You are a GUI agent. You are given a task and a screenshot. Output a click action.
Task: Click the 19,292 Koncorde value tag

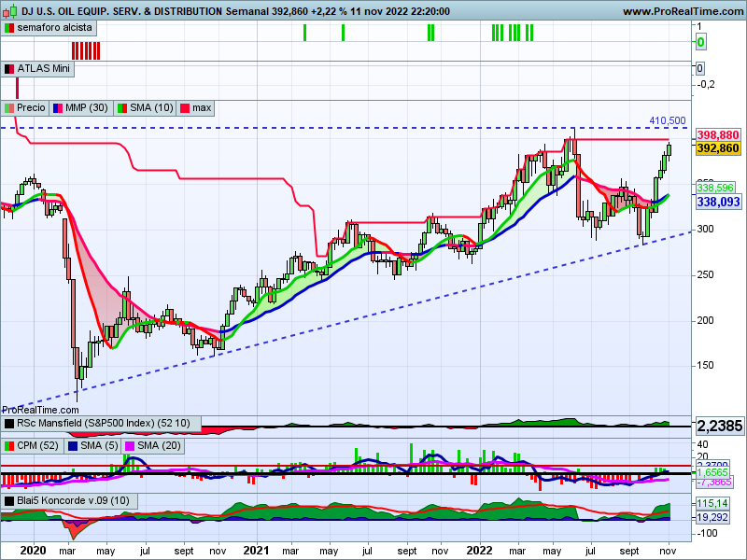point(712,517)
